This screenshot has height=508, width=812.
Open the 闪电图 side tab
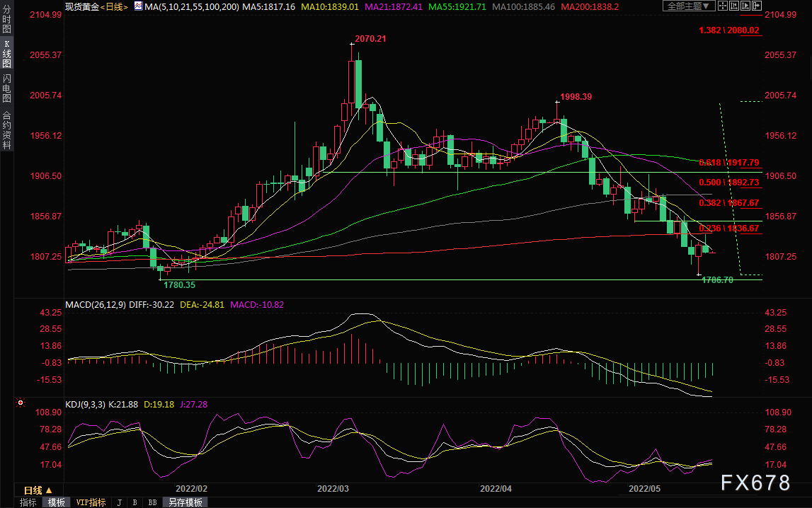click(6, 88)
